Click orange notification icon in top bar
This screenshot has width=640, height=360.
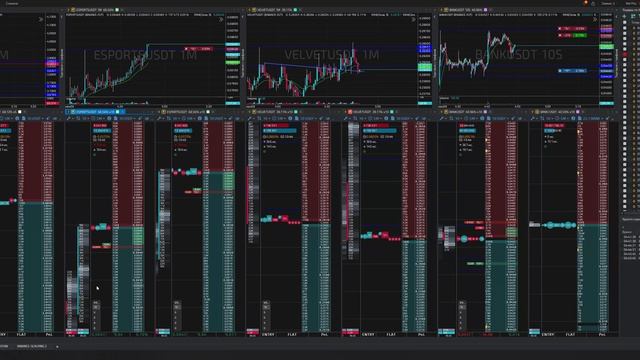click(x=586, y=3)
